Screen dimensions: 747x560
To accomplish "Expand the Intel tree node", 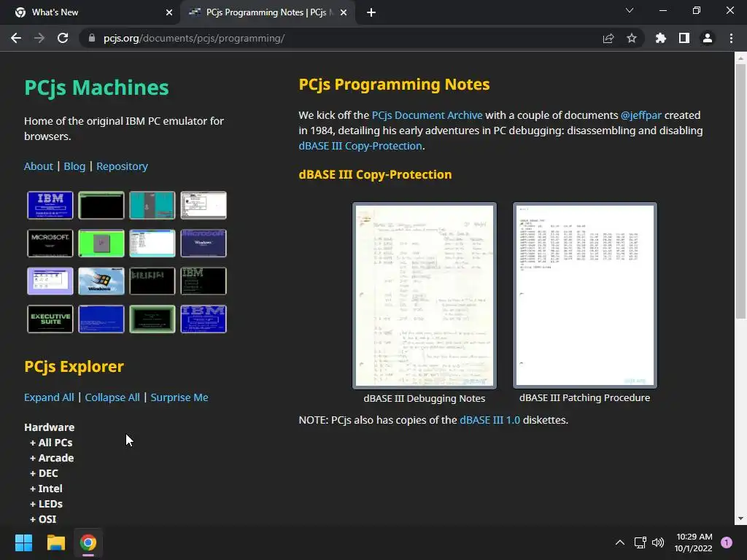I will 46,488.
